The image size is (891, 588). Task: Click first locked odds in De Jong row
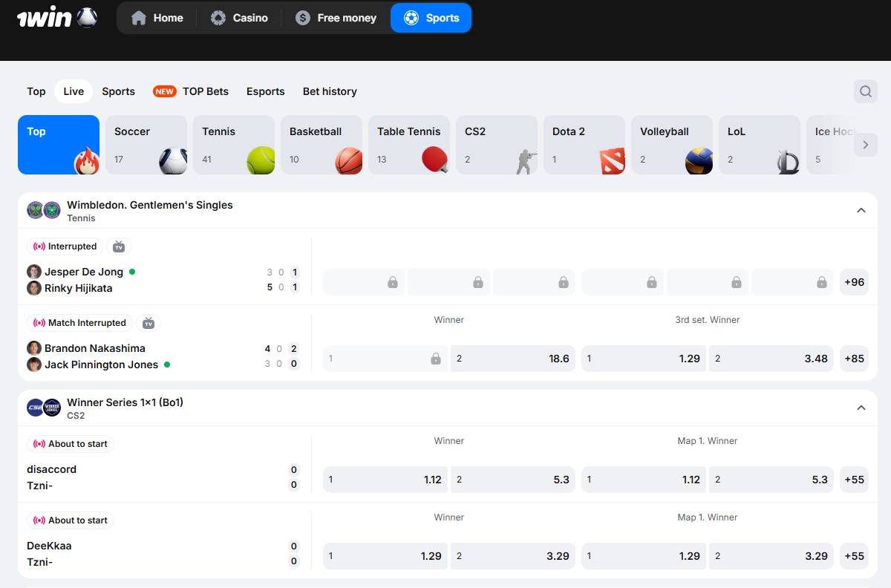pyautogui.click(x=364, y=282)
